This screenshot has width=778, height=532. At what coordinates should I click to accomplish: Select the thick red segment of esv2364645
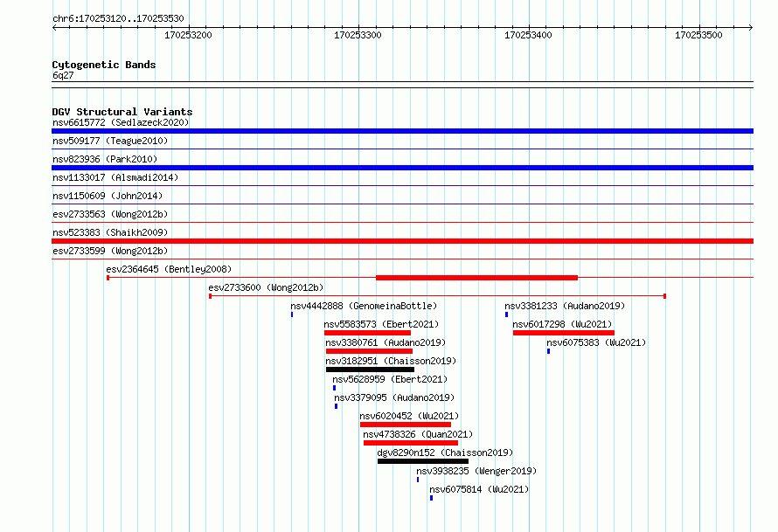[476, 278]
